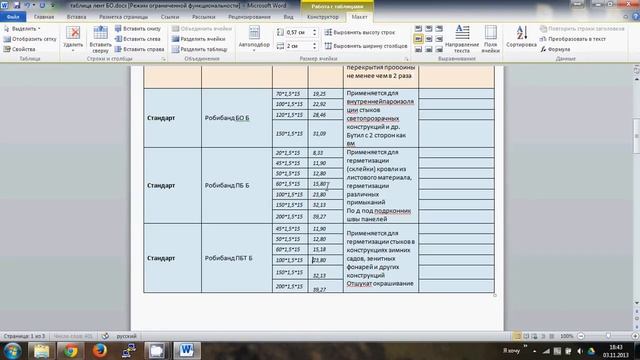The image size is (640, 360).
Task: Toggle View Gridlines (Отобразить сетку)
Action: click(30, 39)
